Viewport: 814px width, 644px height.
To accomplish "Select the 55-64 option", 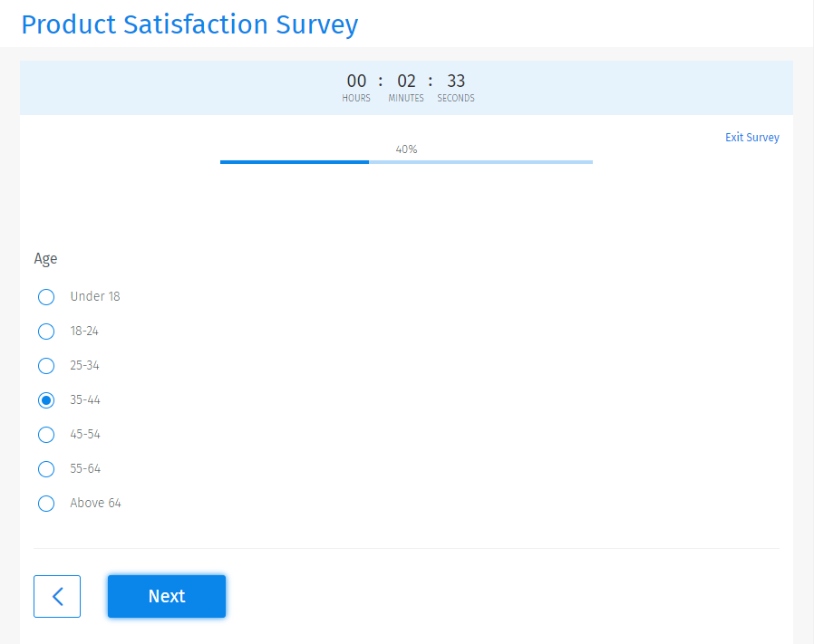I will (46, 469).
